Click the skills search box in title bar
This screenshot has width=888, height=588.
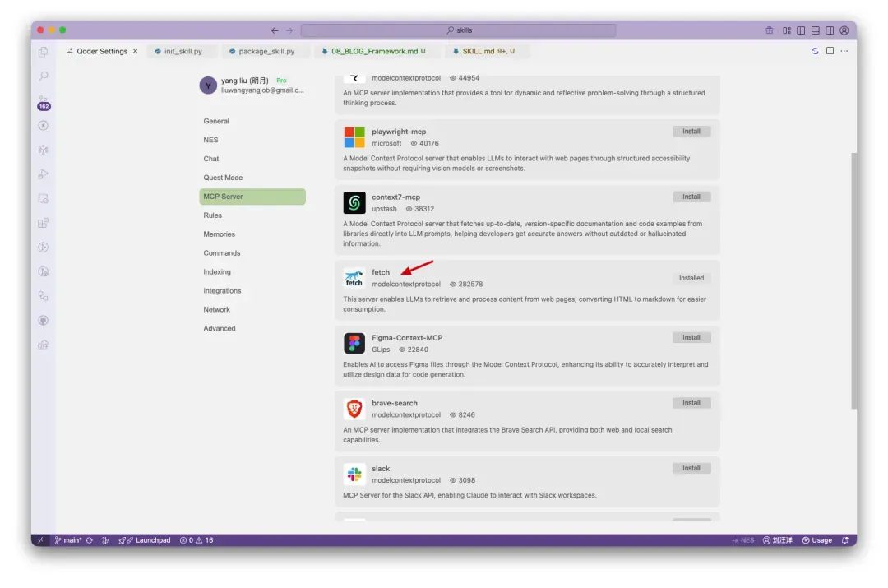(458, 30)
